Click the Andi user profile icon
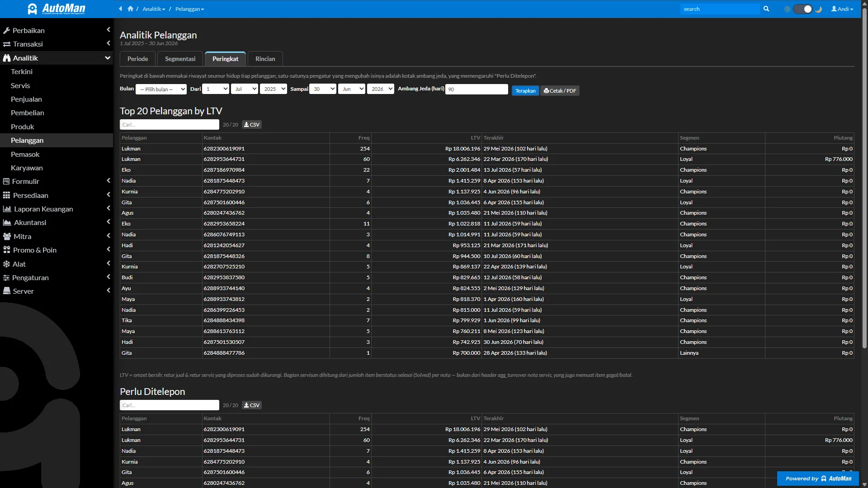Viewport: 868px width, 488px height. 834,9
